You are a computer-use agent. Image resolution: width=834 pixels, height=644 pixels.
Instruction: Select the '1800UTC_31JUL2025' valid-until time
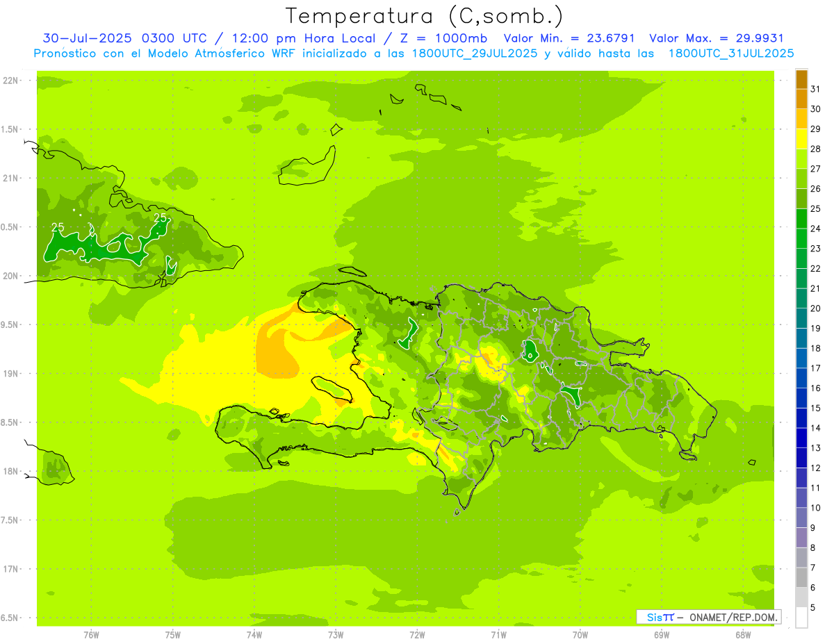pos(730,53)
